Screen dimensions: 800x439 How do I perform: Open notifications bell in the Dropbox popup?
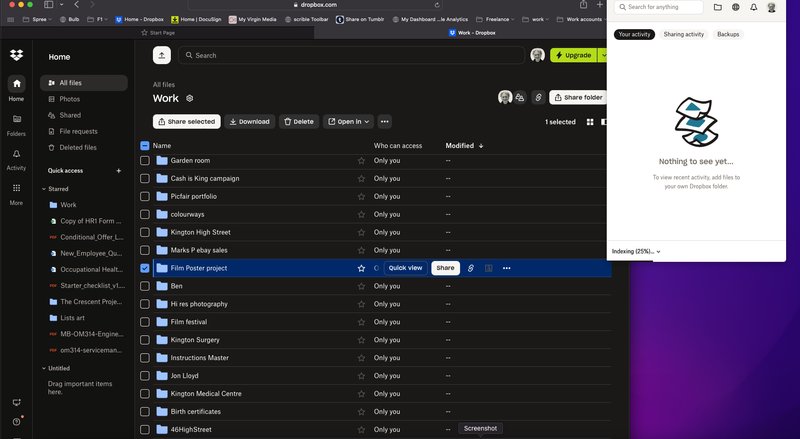pos(753,7)
